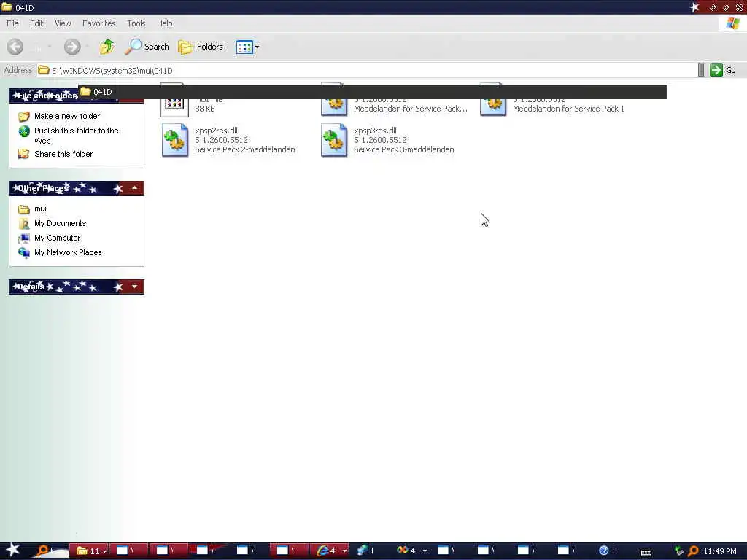The height and width of the screenshot is (560, 747).
Task: Click the tray keyboard icon
Action: 646,553
